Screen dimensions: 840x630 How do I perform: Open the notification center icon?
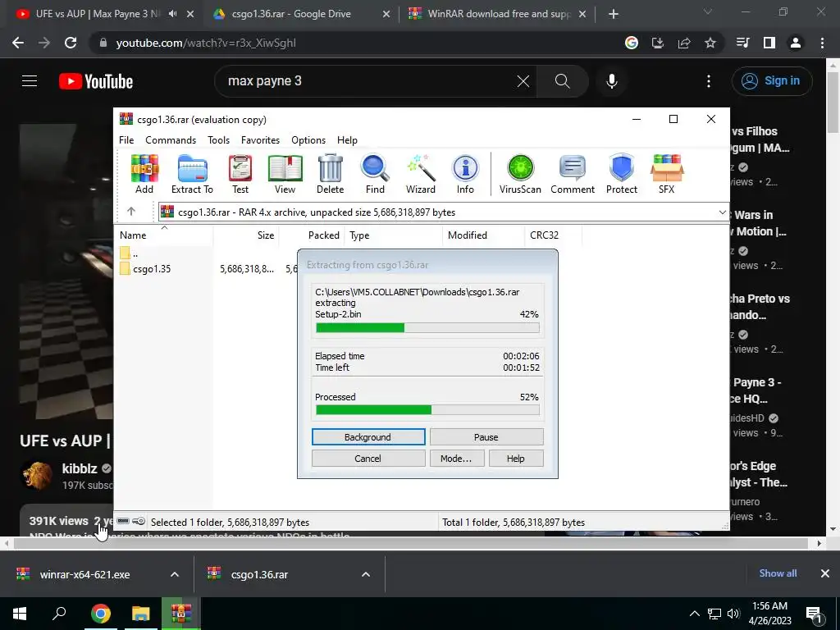click(815, 614)
